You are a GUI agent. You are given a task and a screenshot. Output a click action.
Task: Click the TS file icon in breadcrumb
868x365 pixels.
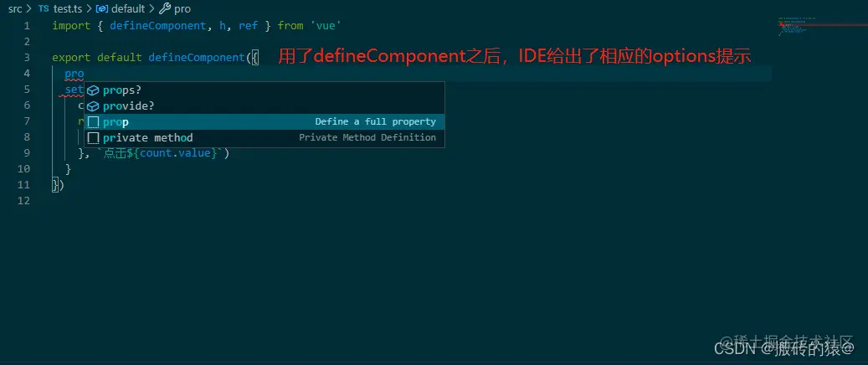click(44, 9)
